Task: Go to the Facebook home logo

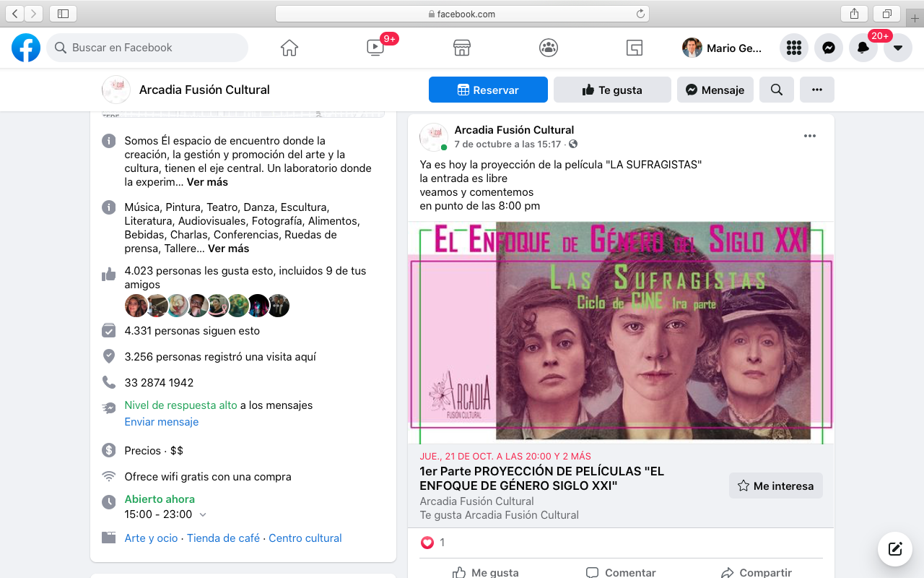Action: (26, 48)
